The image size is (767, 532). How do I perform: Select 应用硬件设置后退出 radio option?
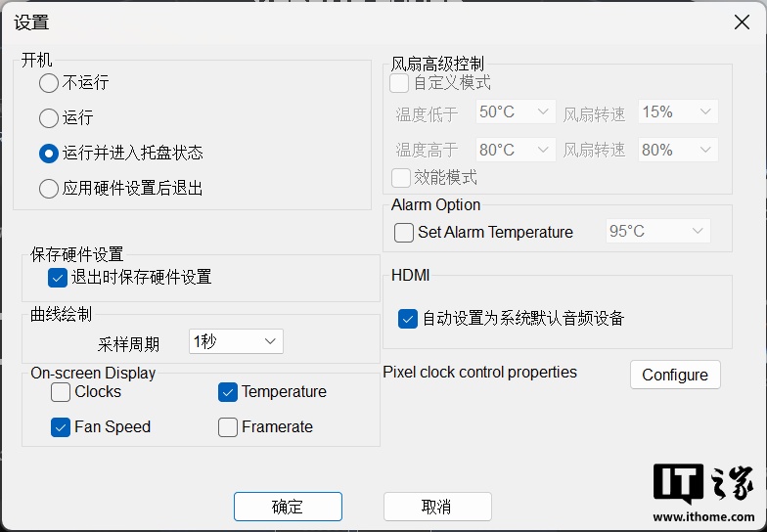[49, 189]
